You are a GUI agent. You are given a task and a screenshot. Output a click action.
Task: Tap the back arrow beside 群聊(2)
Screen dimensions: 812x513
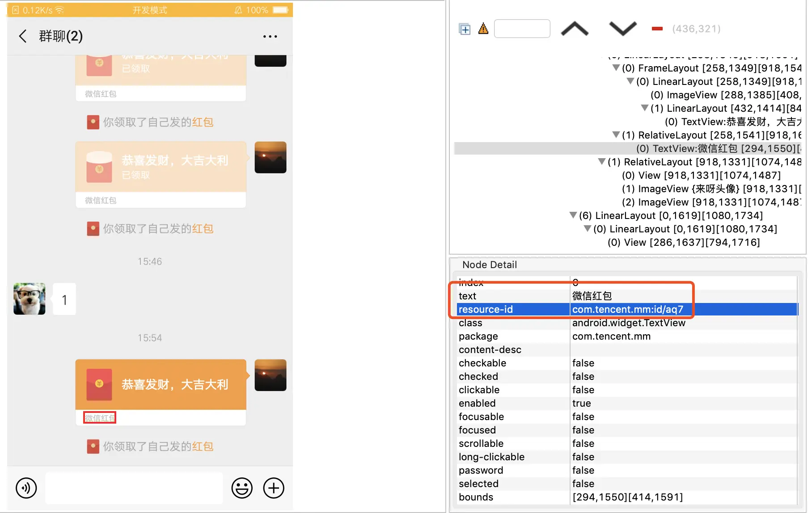coord(23,36)
